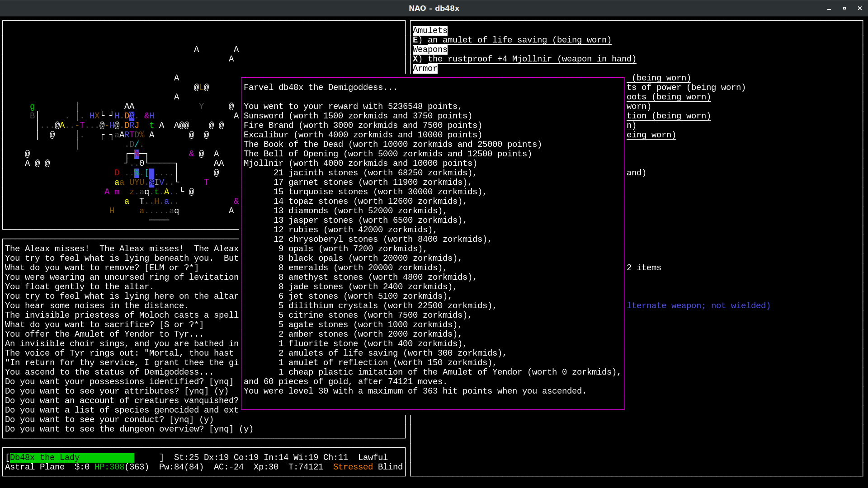Click the cheap plastic imitation Amulet line
Viewport: 868px width, 488px height.
tap(450, 372)
